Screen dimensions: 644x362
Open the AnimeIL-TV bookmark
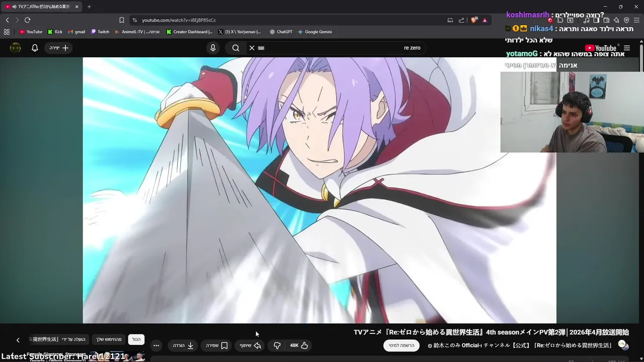tap(137, 32)
